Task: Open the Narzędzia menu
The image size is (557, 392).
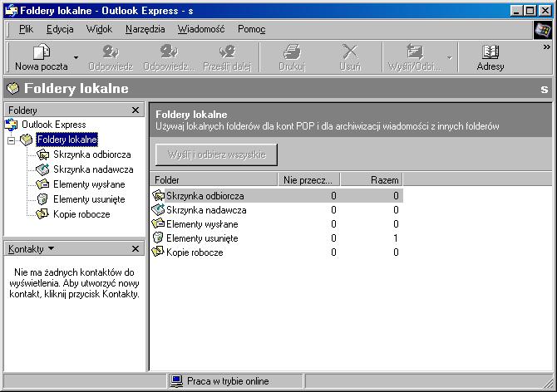Action: click(145, 29)
